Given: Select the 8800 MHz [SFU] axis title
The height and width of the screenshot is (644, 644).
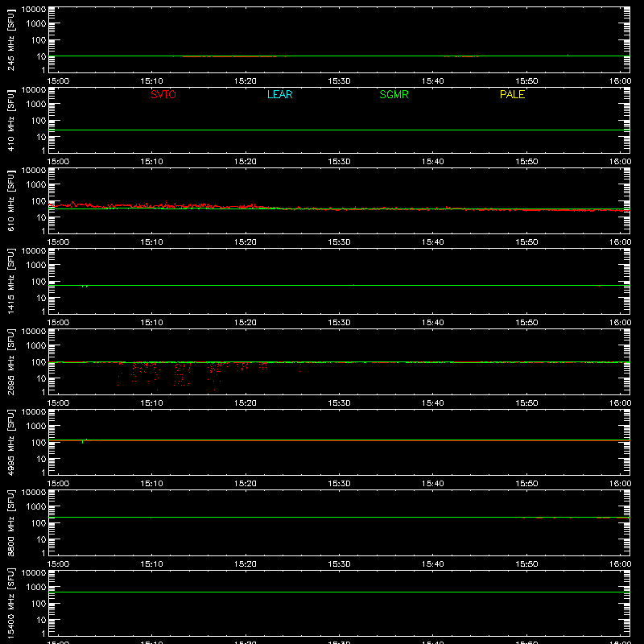Looking at the screenshot, I should click(x=10, y=523).
